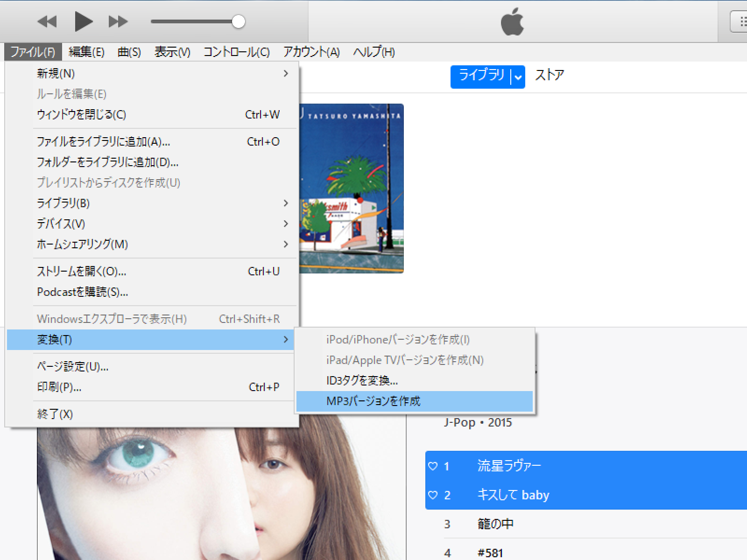Open the ファイル(F) menu
Screen dimensions: 747x560
pyautogui.click(x=33, y=52)
